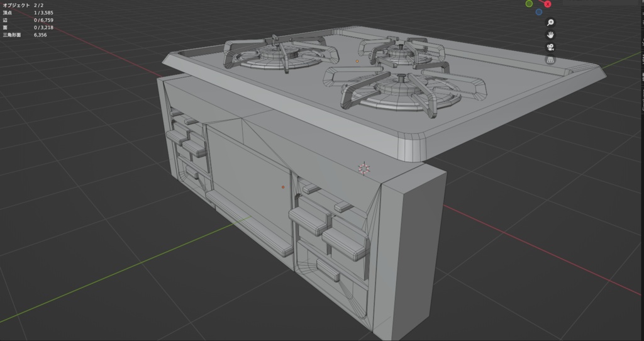Click the blue Z axis circle on gizmo
Viewport: 644px width, 341px height.
point(539,12)
